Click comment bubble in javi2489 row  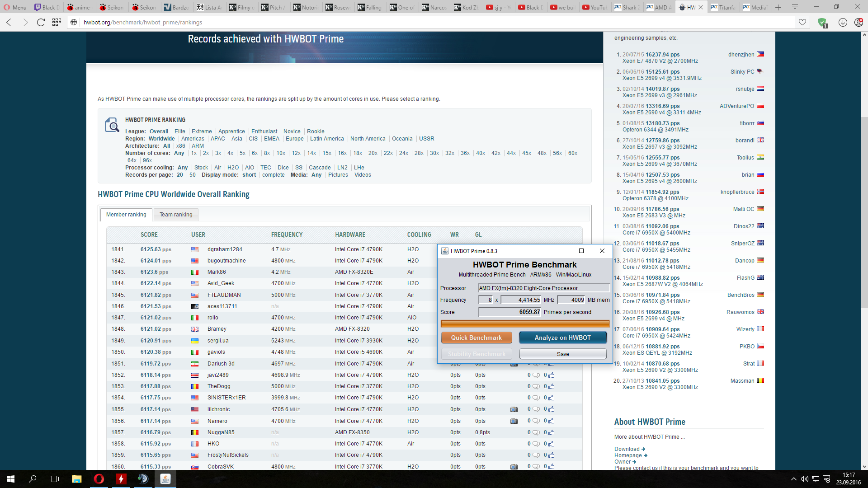536,375
